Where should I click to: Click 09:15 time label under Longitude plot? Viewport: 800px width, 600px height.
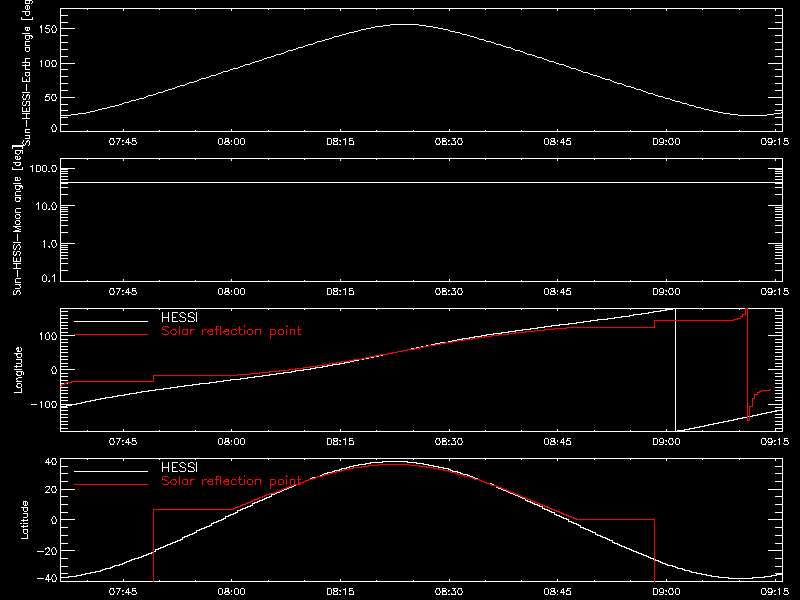(774, 442)
